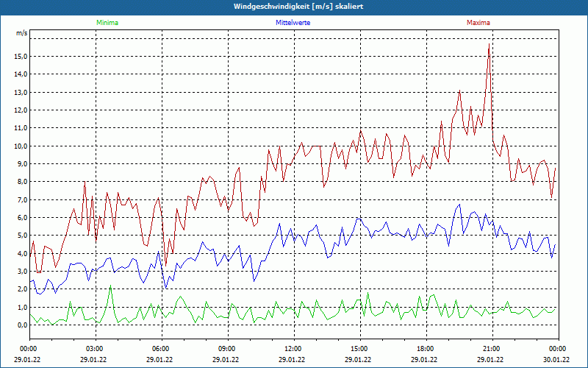This screenshot has width=588, height=368.
Task: Click the '8,0' y-axis value
Action: [22, 181]
